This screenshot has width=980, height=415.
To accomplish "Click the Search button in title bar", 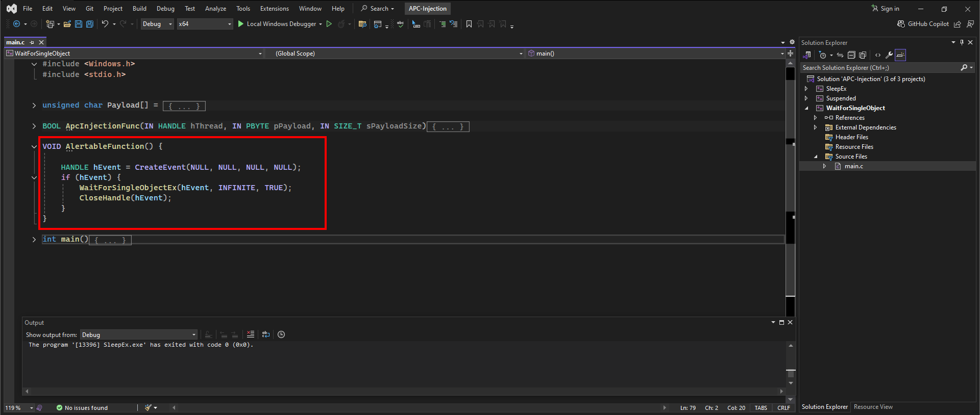I will click(378, 9).
